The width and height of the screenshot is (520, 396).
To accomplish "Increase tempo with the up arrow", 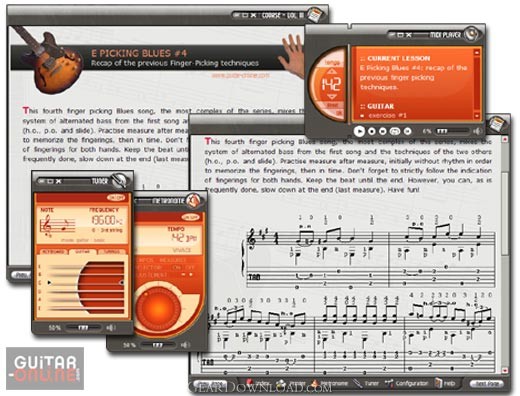I will pyautogui.click(x=331, y=71).
